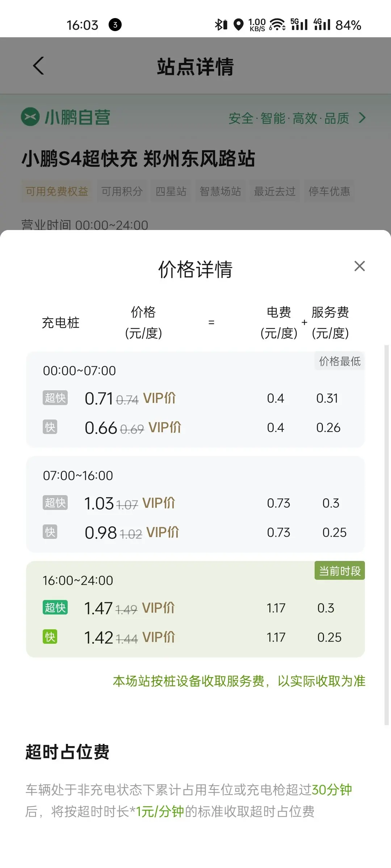Tap the 最近去过 tag
The width and height of the screenshot is (391, 868).
coord(275,191)
